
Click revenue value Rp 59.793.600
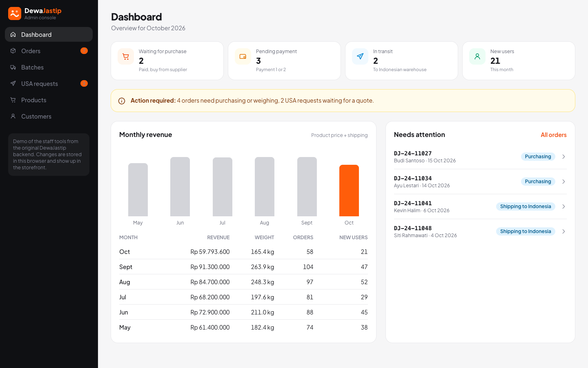click(210, 252)
